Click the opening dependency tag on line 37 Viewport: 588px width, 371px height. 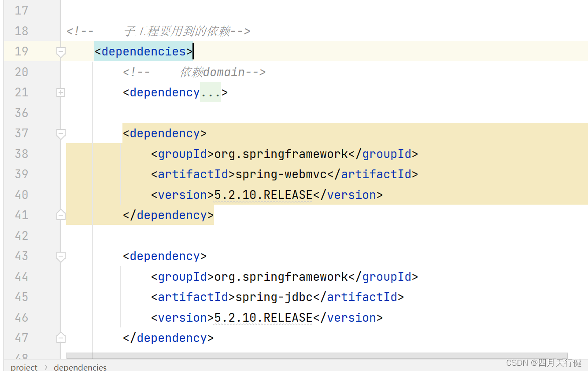[x=165, y=133]
